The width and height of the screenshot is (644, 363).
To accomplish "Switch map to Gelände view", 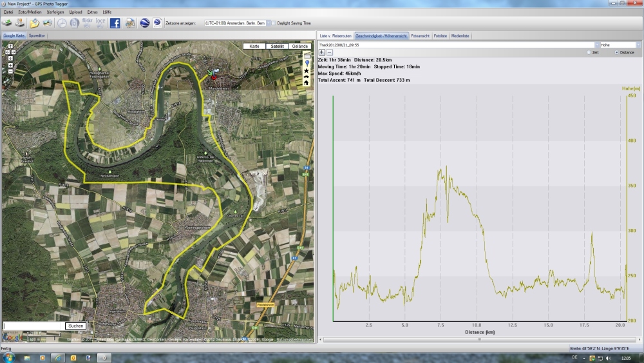I will coord(299,46).
